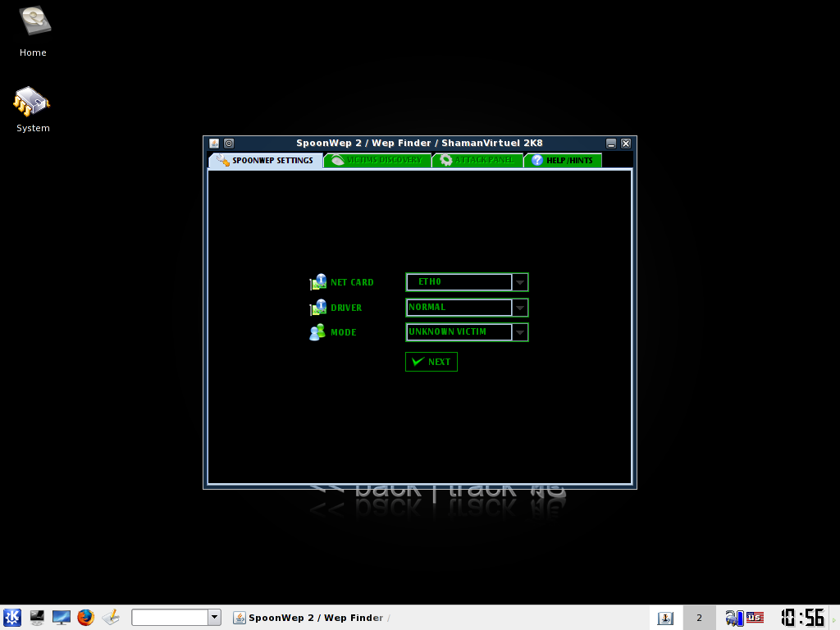Expand the Net Card dropdown arrow

click(519, 282)
